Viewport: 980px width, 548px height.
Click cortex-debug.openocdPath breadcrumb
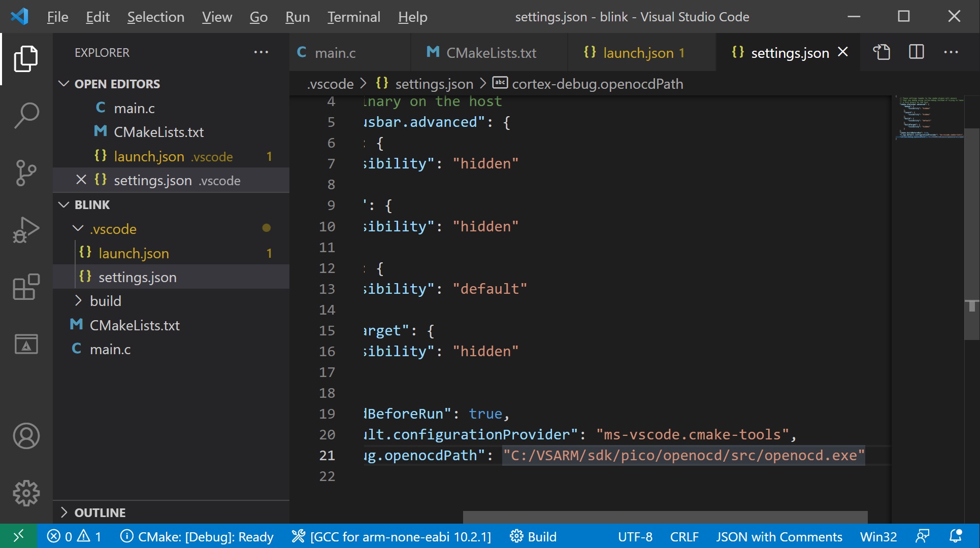click(x=589, y=84)
